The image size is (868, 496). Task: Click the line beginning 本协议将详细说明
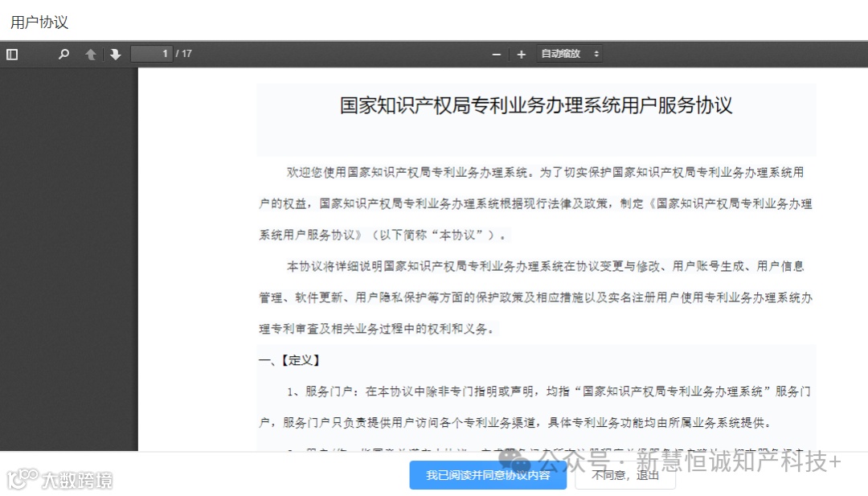(545, 266)
